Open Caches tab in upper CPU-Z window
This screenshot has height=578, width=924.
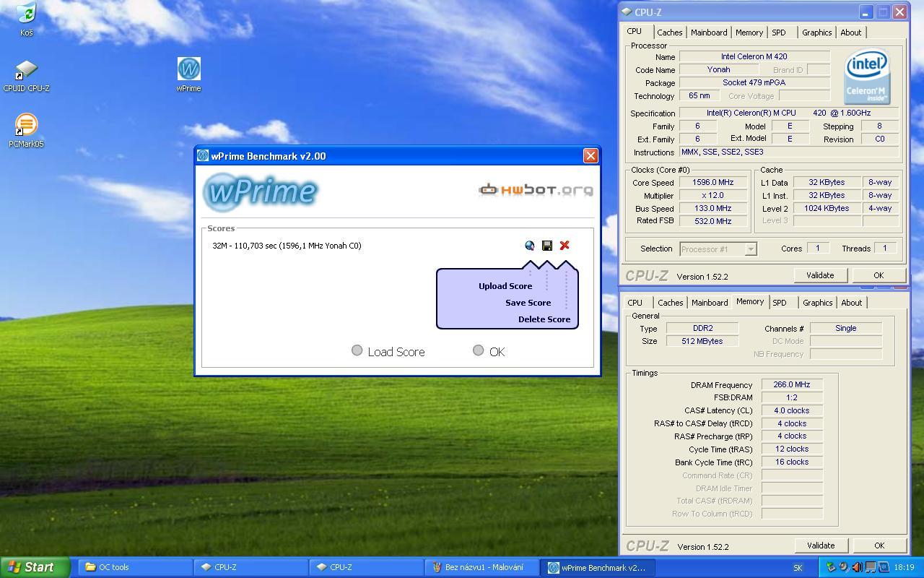click(x=669, y=33)
